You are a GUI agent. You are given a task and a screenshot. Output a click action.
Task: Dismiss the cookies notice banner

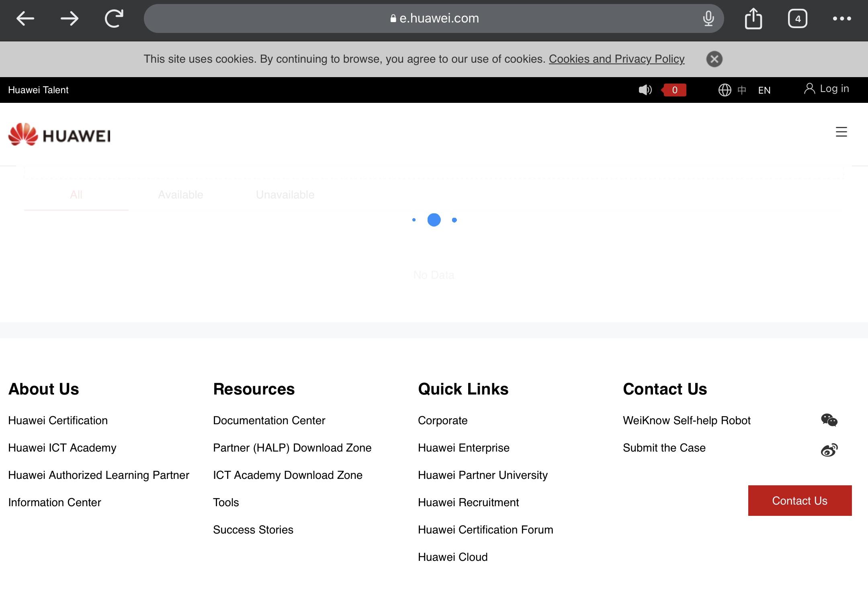coord(714,59)
